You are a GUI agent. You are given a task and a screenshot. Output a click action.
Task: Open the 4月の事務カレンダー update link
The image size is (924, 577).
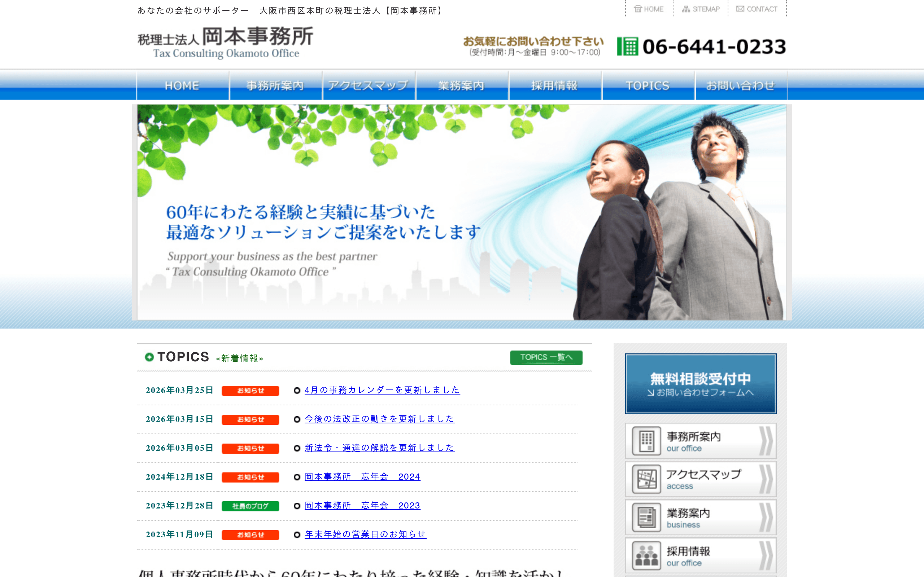382,391
